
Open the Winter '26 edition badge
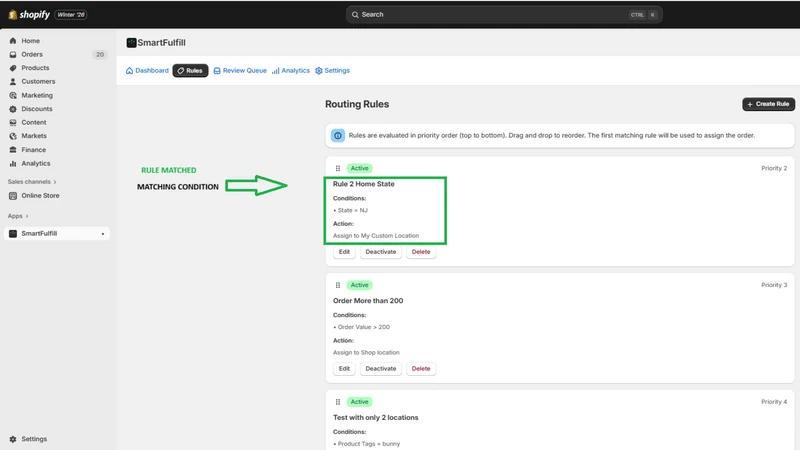coord(71,15)
